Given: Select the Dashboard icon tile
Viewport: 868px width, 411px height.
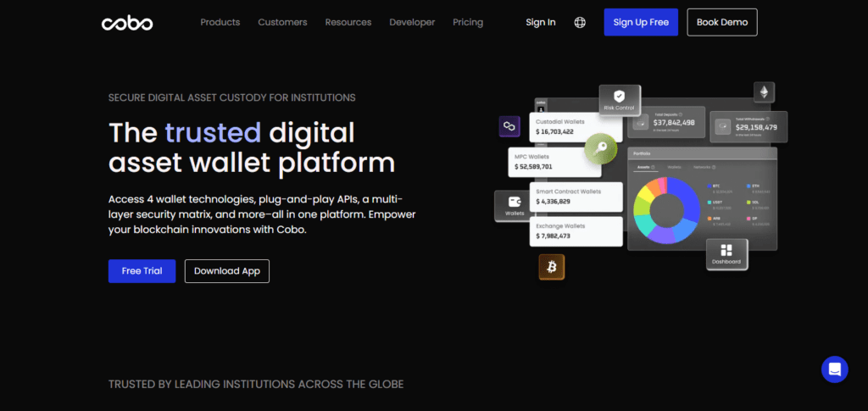Looking at the screenshot, I should (726, 254).
